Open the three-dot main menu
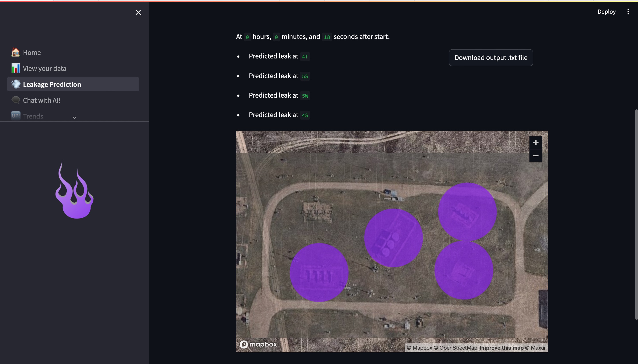The height and width of the screenshot is (364, 638). point(628,12)
